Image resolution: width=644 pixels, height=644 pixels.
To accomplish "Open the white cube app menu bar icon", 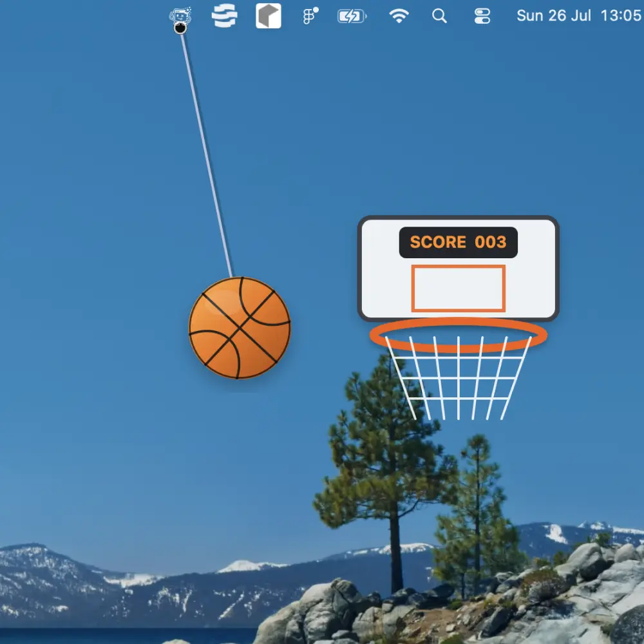I will point(268,15).
